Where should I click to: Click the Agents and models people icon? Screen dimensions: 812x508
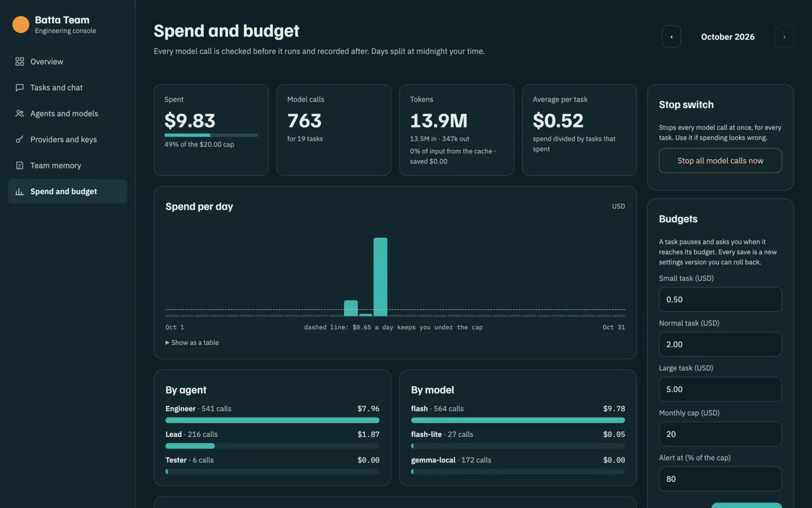20,113
